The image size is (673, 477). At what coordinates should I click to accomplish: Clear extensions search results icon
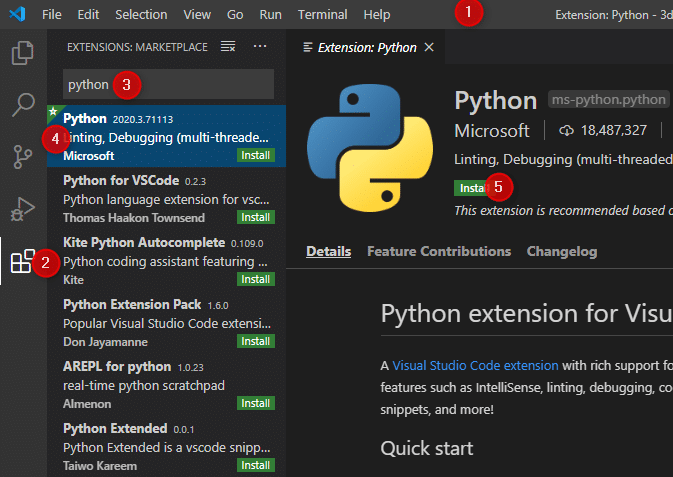coord(228,46)
